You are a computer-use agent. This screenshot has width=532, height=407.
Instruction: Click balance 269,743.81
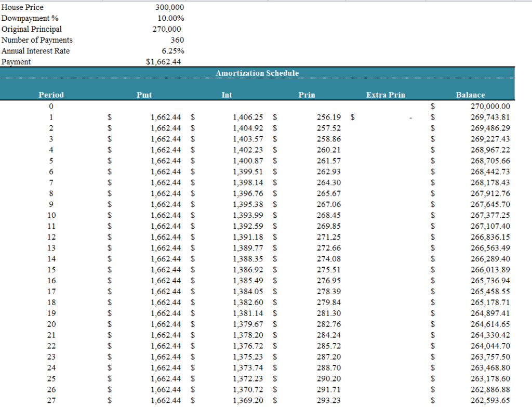[490, 117]
